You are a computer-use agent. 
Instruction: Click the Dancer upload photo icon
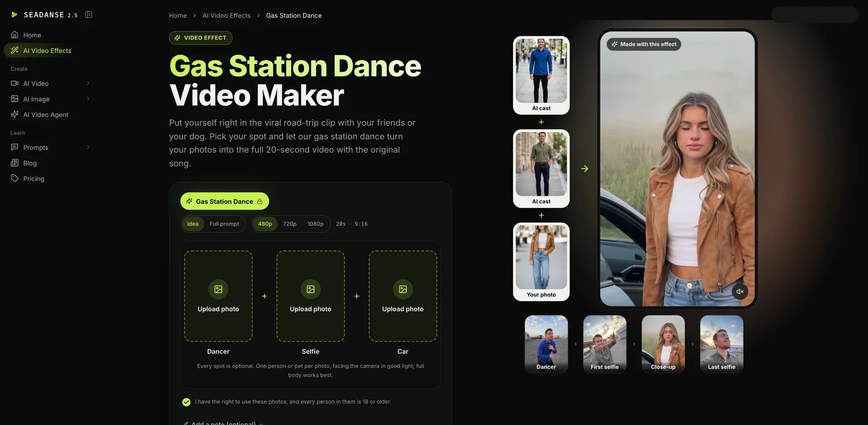click(218, 289)
